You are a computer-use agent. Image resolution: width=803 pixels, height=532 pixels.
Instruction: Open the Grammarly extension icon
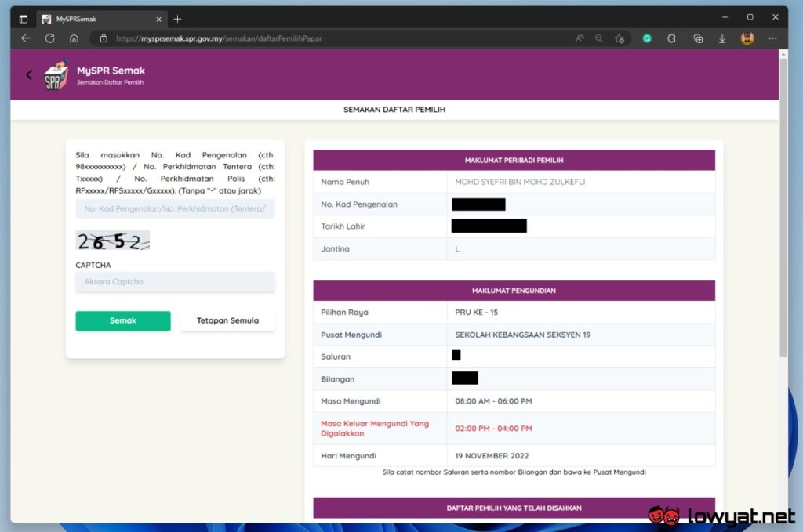pyautogui.click(x=647, y=38)
